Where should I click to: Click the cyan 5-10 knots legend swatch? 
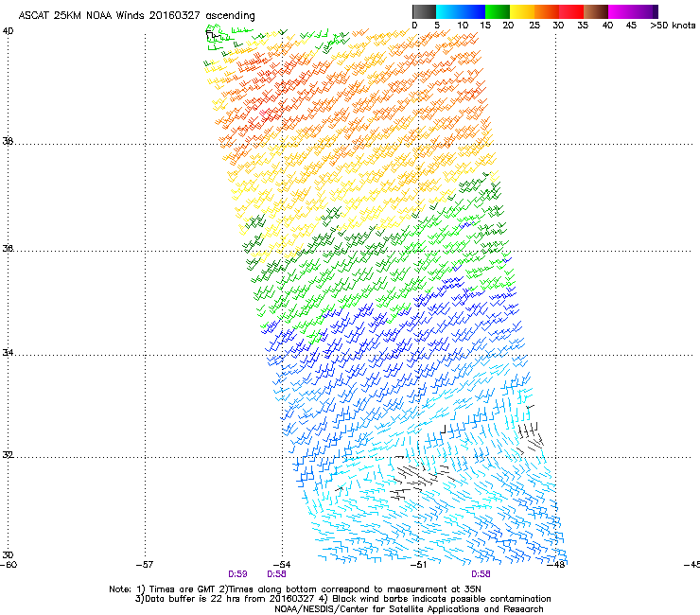[x=448, y=11]
